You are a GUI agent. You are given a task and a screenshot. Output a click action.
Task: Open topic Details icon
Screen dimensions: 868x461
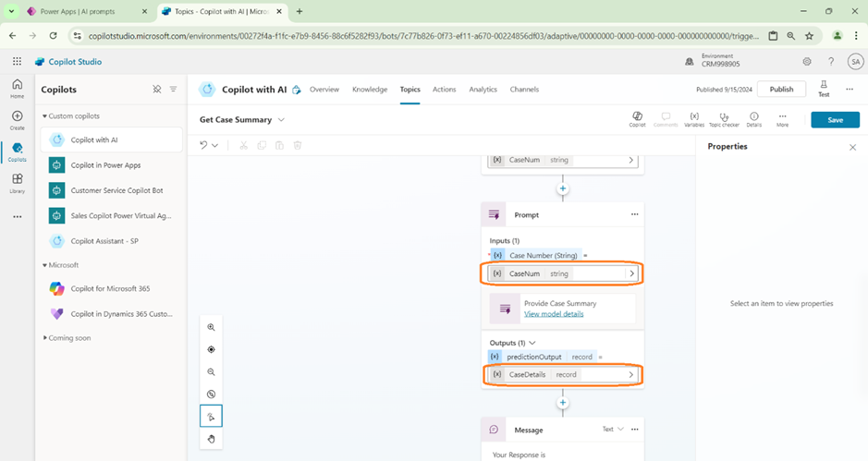(x=753, y=118)
